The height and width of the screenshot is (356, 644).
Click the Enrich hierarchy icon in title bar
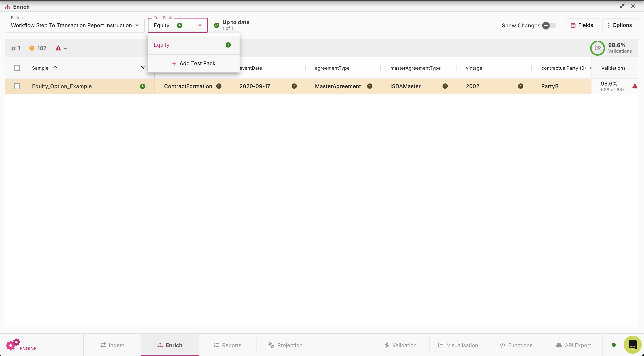8,7
